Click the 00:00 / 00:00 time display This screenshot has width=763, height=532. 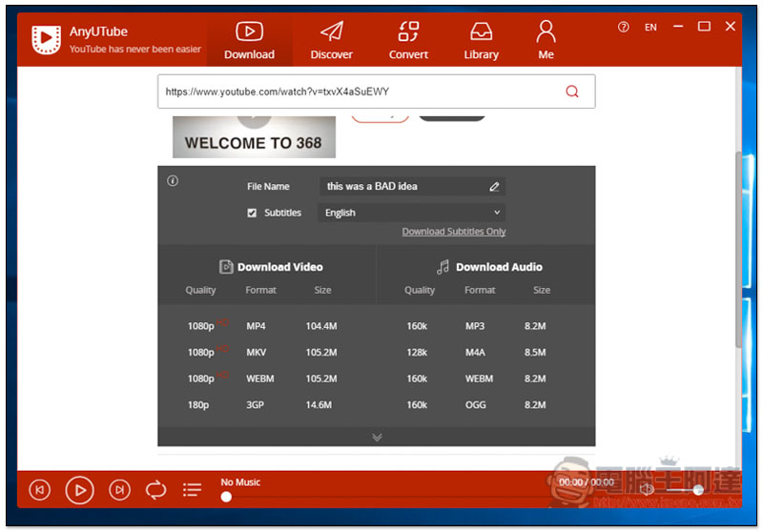(x=586, y=482)
